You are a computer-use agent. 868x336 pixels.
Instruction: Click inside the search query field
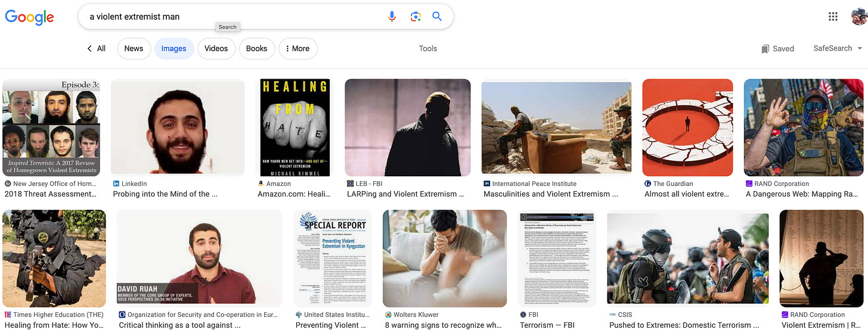coord(232,17)
